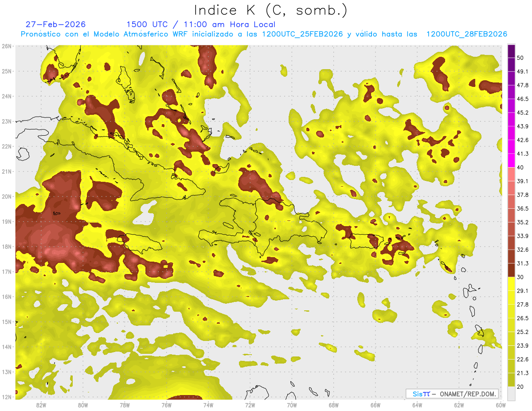The image size is (532, 411).
Task: Click the color bar value "35.2"
Action: click(523, 222)
